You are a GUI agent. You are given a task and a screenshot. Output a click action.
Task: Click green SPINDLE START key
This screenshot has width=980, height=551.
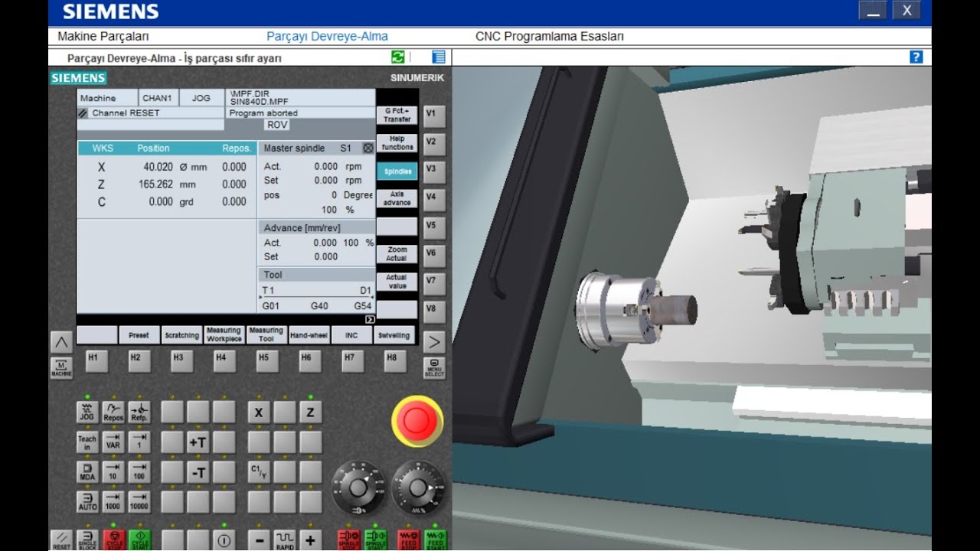375,540
